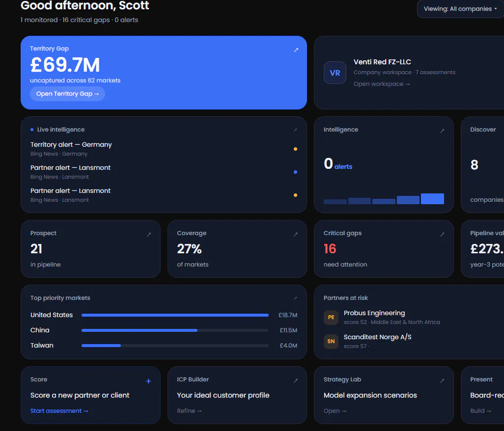Click the 21 in pipeline prospect count

coord(36,249)
